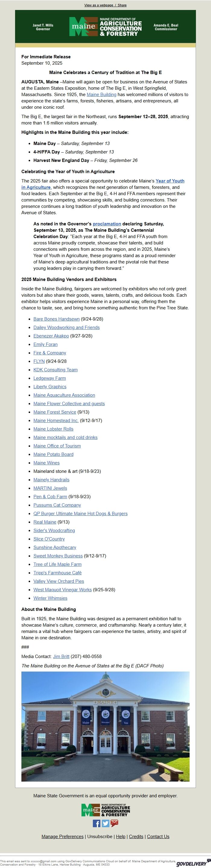Open Ebenezer Akakpo link
This screenshot has width=211, height=868.
point(51,336)
